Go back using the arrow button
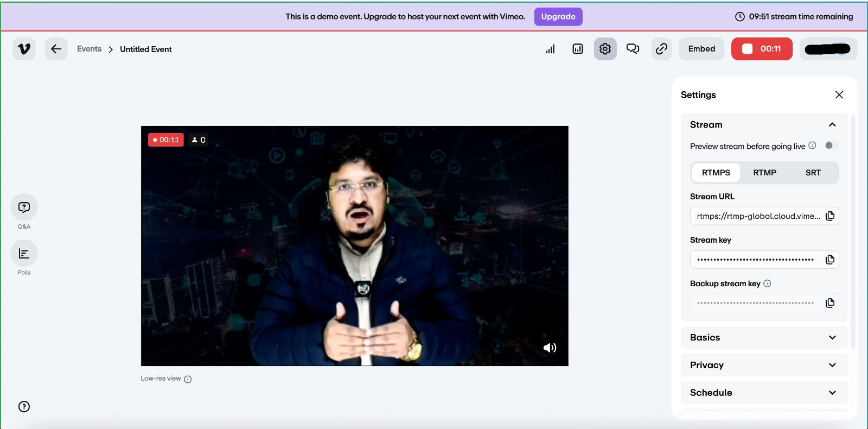Screen dimensions: 868x429 pos(56,49)
